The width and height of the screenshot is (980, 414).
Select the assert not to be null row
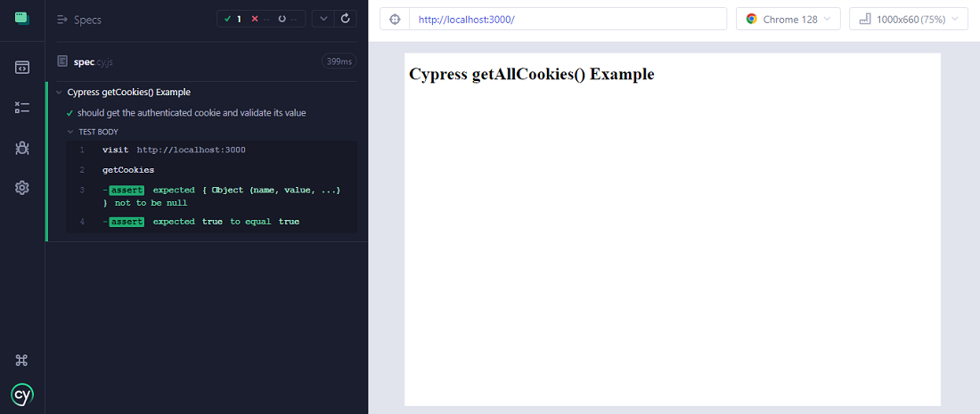[211, 196]
